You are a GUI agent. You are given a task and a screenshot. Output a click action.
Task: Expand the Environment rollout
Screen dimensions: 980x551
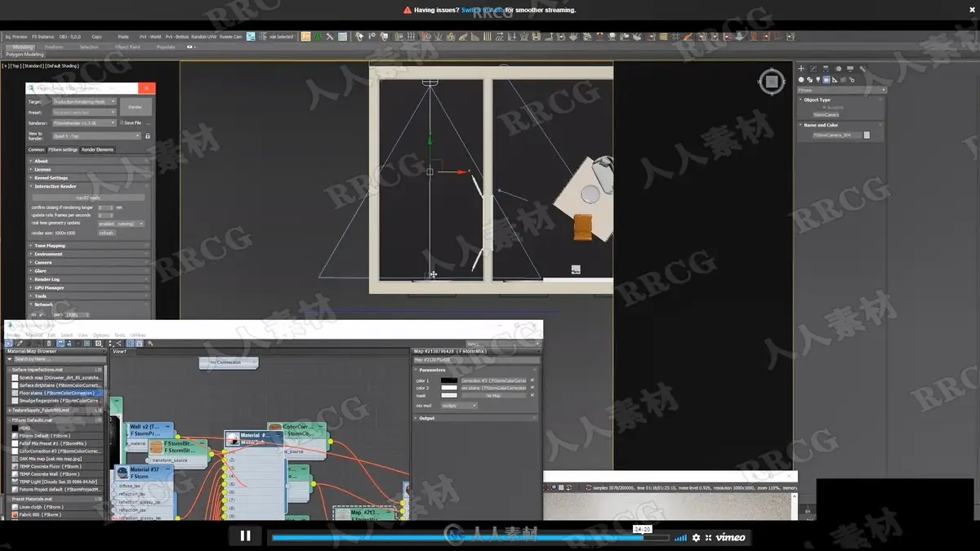coord(90,254)
